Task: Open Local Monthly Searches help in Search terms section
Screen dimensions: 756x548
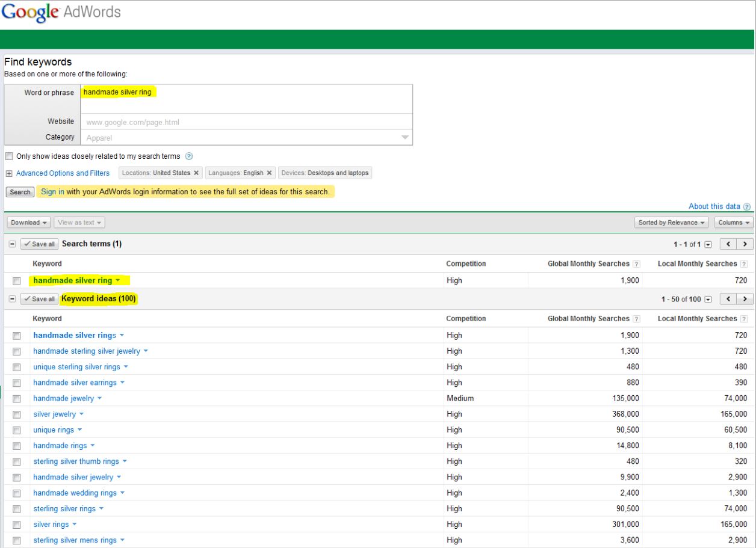Action: [x=743, y=264]
